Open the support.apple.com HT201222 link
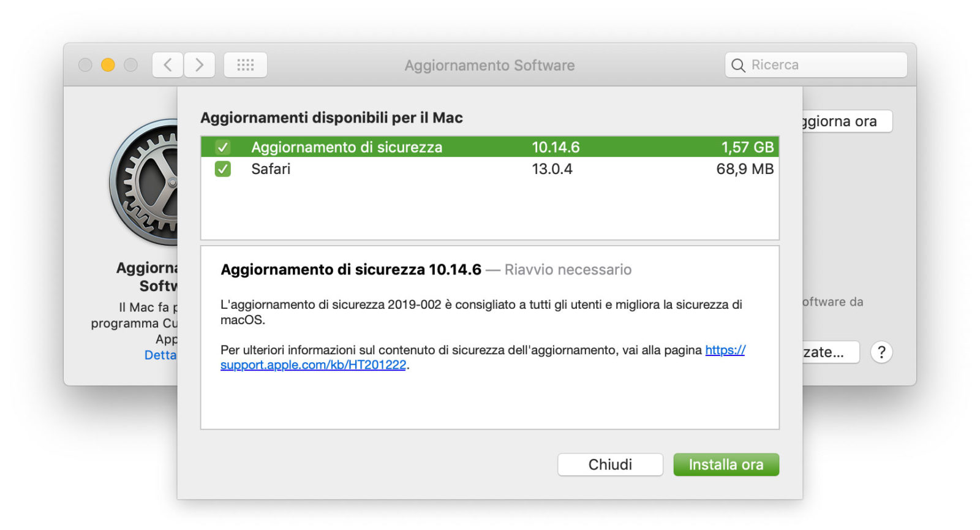Image resolution: width=980 pixels, height=530 pixels. click(313, 365)
